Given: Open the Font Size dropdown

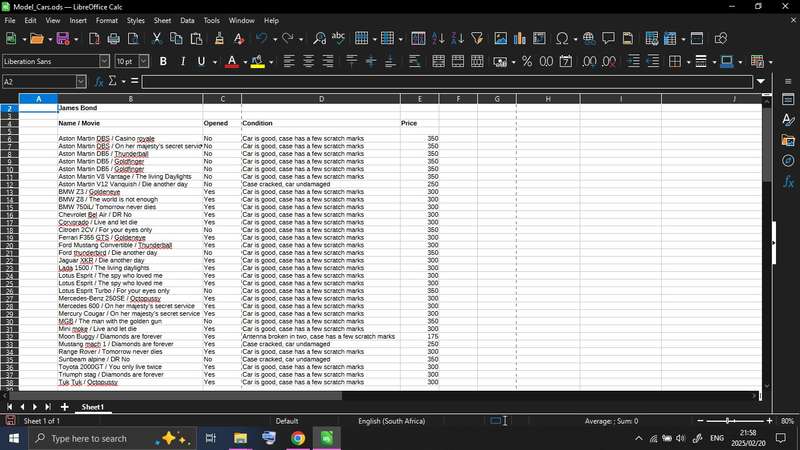Looking at the screenshot, I should pos(144,61).
